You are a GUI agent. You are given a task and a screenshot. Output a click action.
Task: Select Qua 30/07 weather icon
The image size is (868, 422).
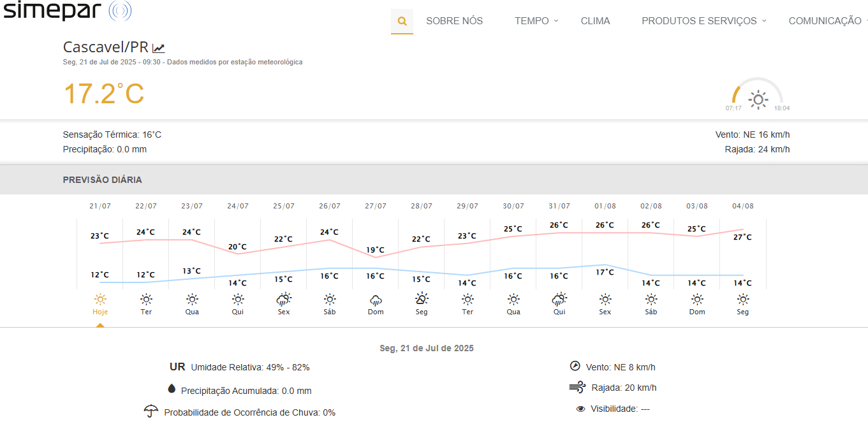(513, 299)
